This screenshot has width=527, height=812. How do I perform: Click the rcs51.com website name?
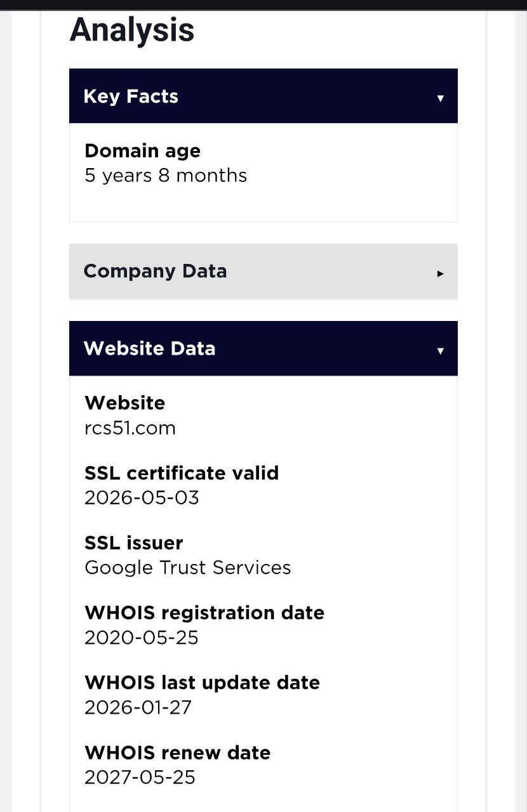click(x=130, y=428)
